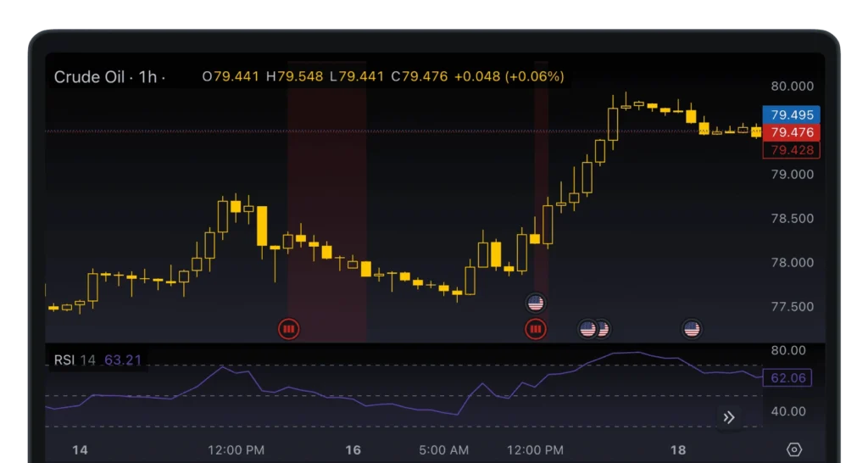The image size is (868, 463).
Task: Click the Crude Oil symbol title
Action: coord(89,77)
